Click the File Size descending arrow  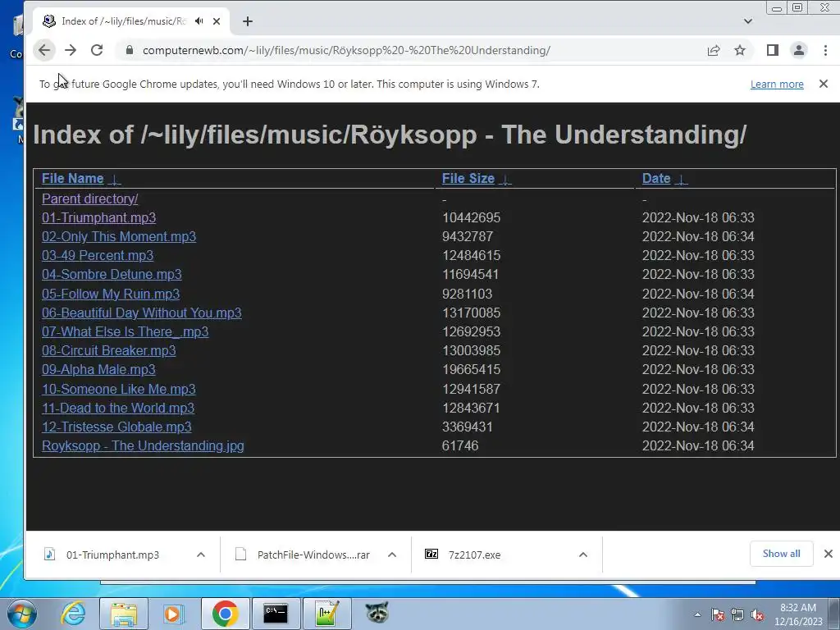505,180
